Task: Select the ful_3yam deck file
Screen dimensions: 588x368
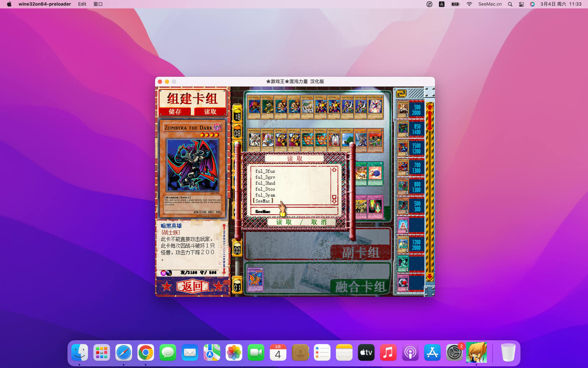Action: click(265, 195)
